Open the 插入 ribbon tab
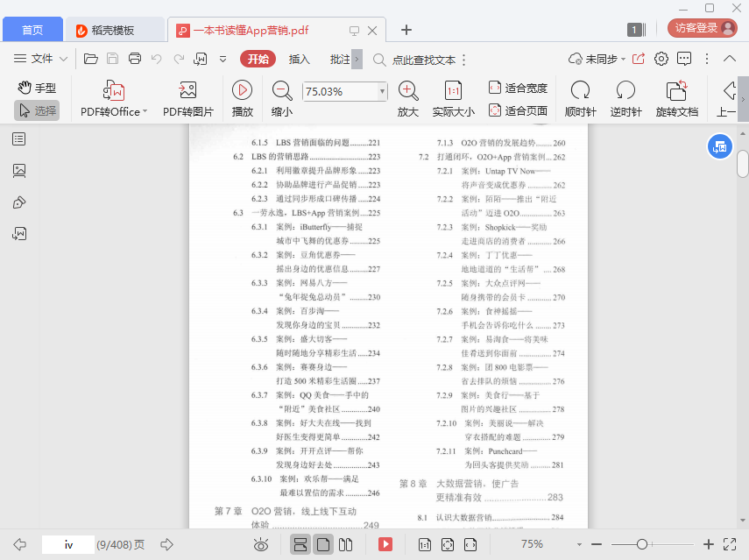Viewport: 749px width, 560px height. (300, 60)
